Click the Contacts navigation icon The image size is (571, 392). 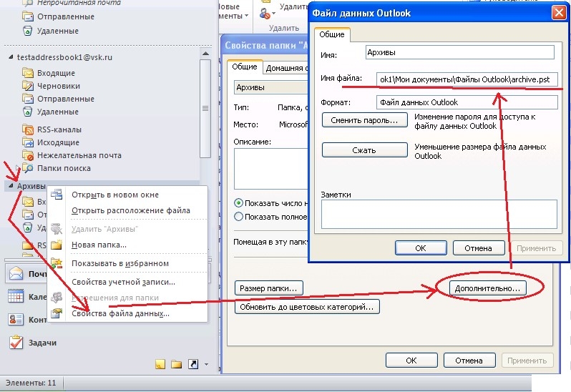(16, 320)
